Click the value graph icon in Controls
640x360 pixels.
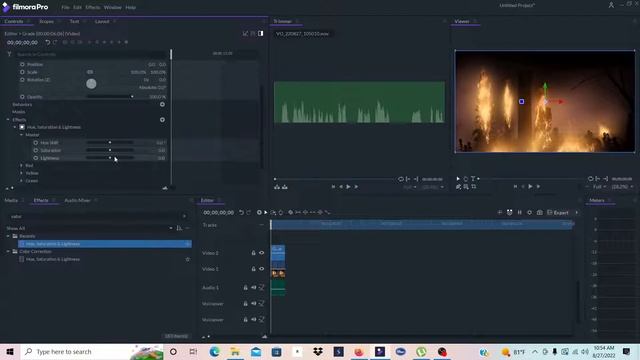(245, 33)
